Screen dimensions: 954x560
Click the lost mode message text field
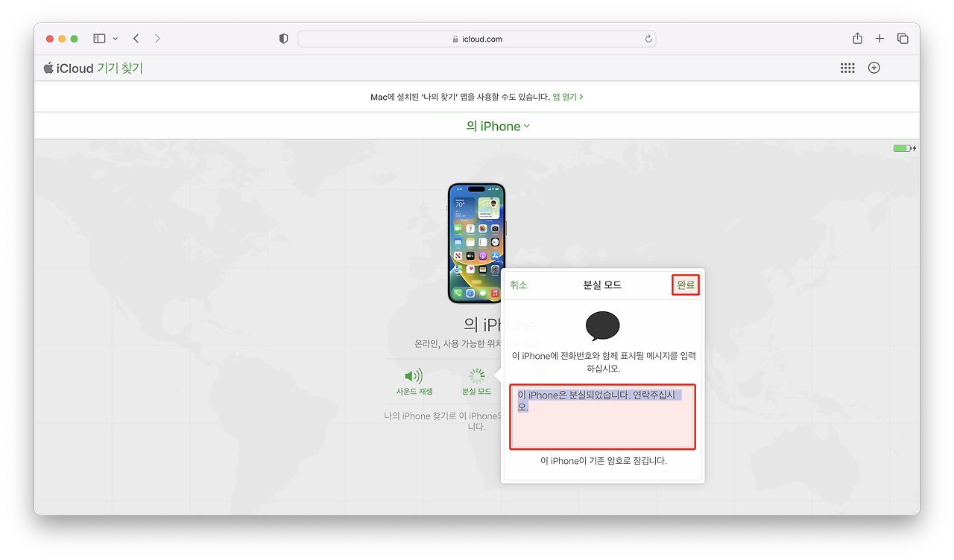click(x=602, y=417)
